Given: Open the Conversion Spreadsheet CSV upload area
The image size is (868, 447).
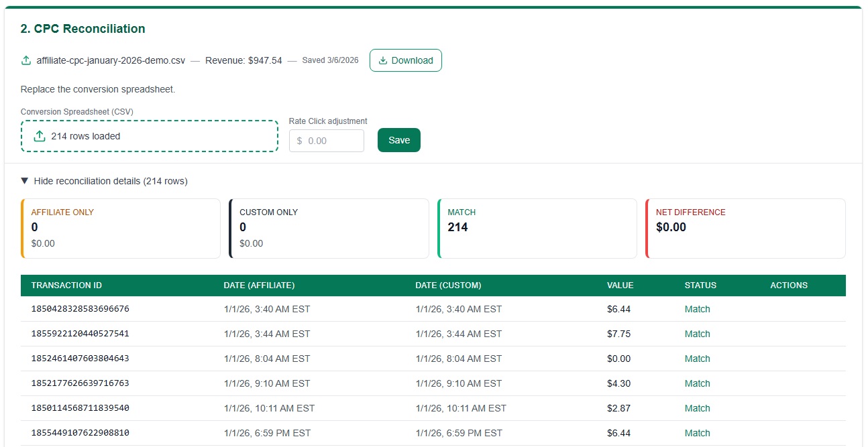Looking at the screenshot, I should [150, 136].
